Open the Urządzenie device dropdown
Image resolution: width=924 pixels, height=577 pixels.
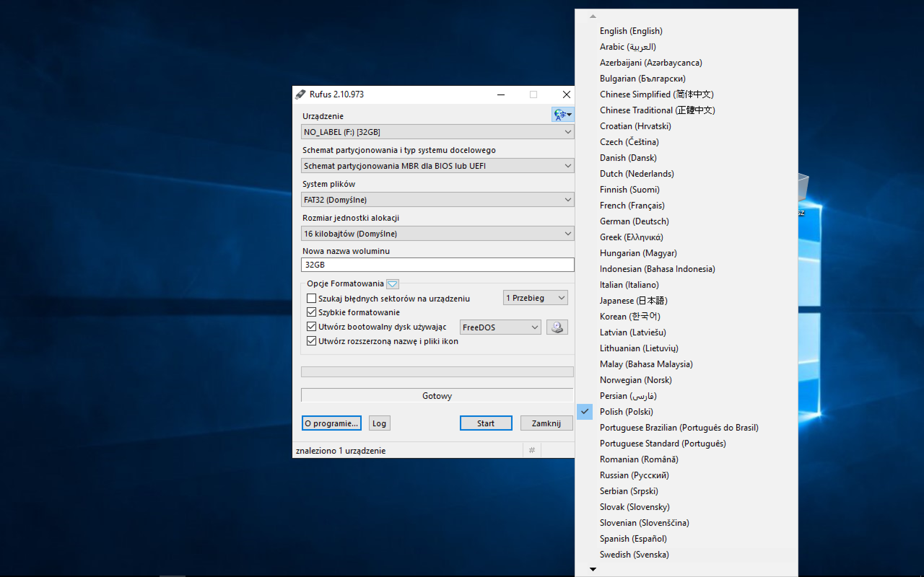pyautogui.click(x=437, y=132)
